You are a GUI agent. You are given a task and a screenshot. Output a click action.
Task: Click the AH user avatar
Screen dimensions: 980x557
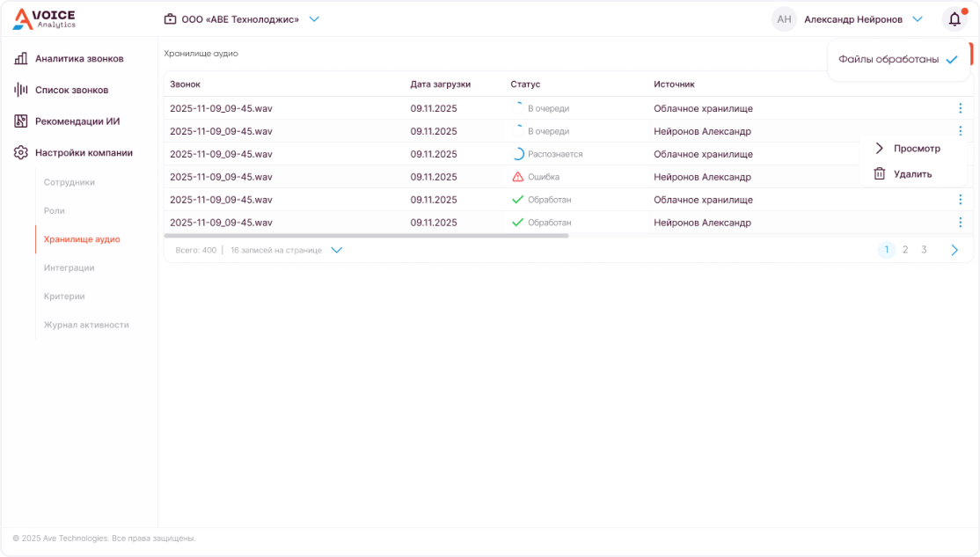[x=784, y=18]
